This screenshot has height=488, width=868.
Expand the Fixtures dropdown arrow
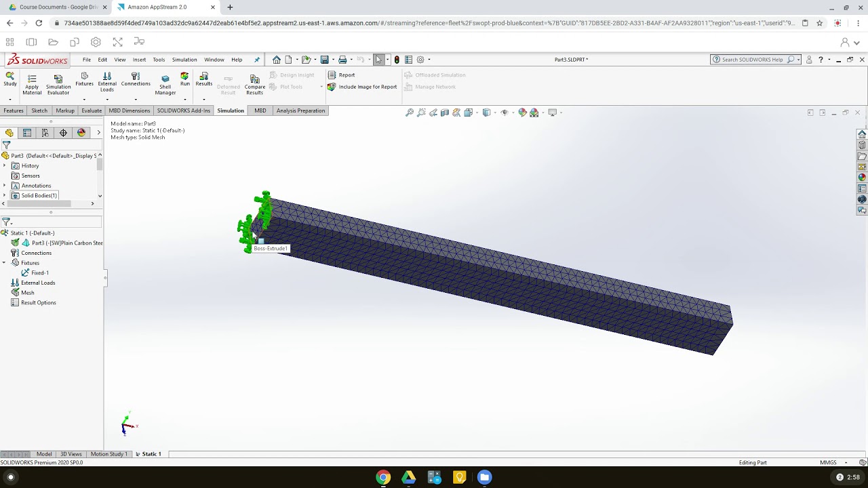[84, 100]
